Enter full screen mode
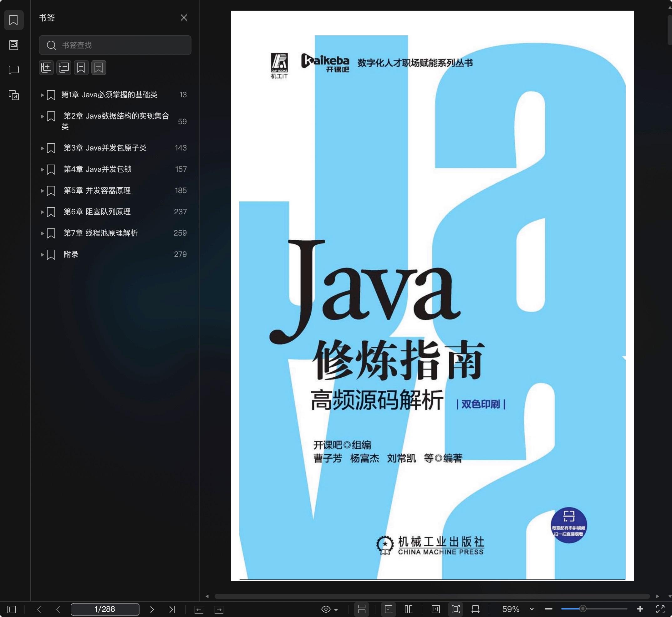 [x=660, y=609]
